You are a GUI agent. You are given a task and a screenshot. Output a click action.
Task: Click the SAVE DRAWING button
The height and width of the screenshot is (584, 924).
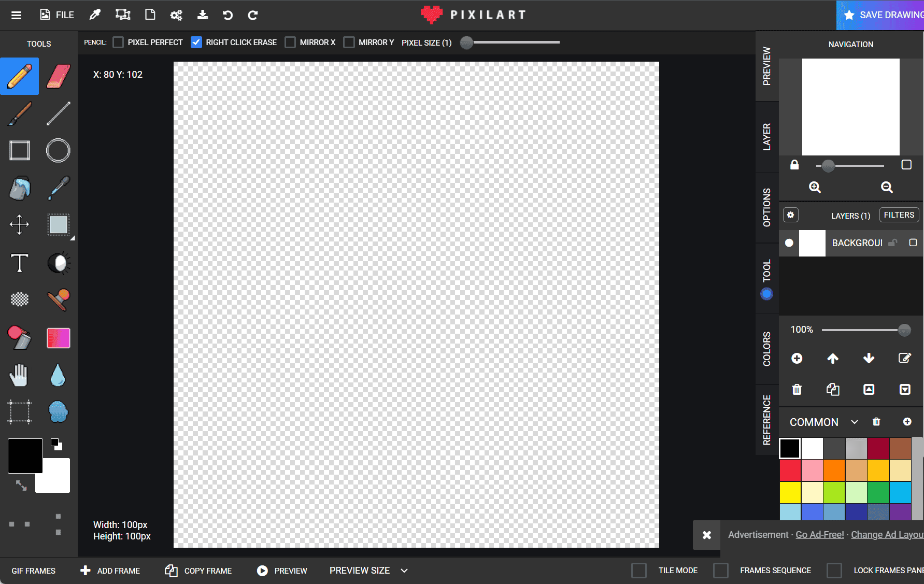(x=886, y=15)
